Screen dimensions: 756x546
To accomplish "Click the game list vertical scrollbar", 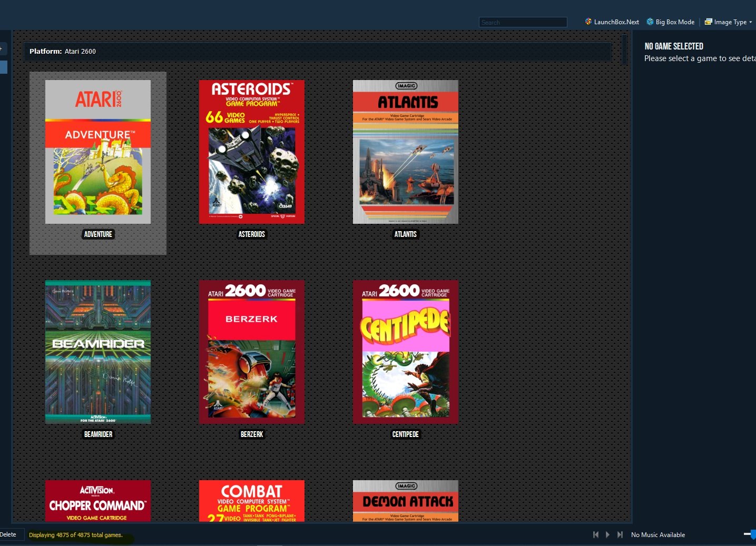I will coord(625,50).
